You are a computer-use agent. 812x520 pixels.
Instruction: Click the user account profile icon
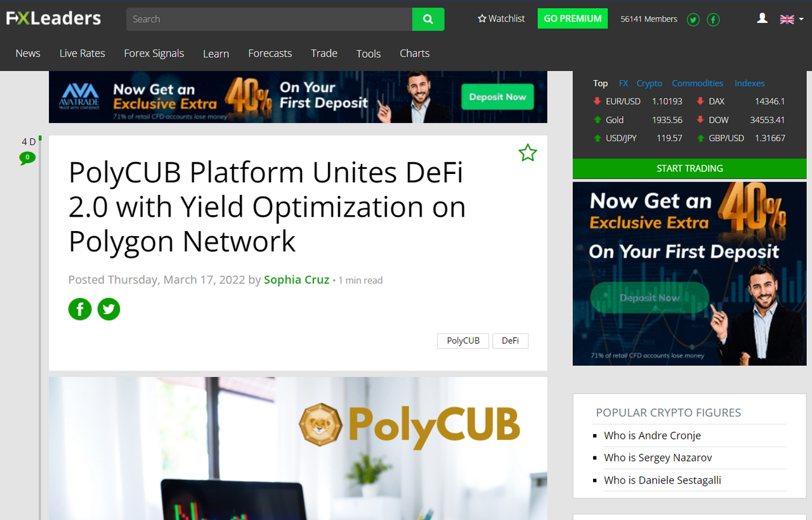click(x=763, y=18)
